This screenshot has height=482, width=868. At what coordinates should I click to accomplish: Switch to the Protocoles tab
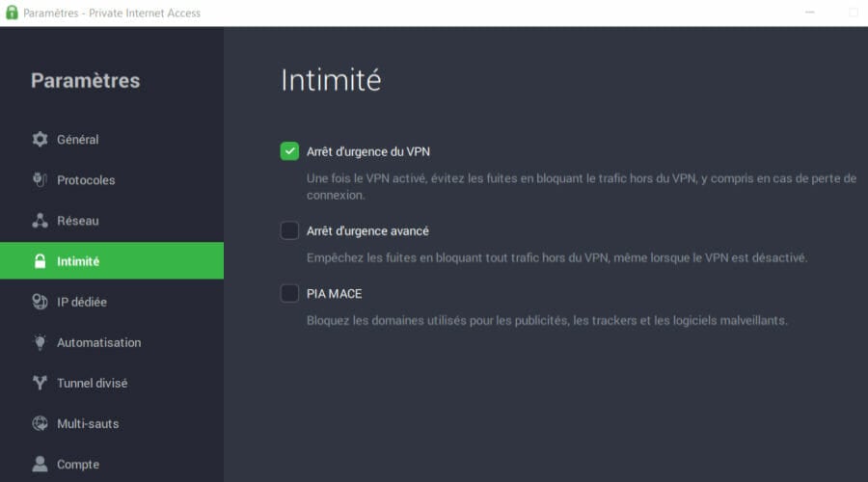click(x=112, y=180)
